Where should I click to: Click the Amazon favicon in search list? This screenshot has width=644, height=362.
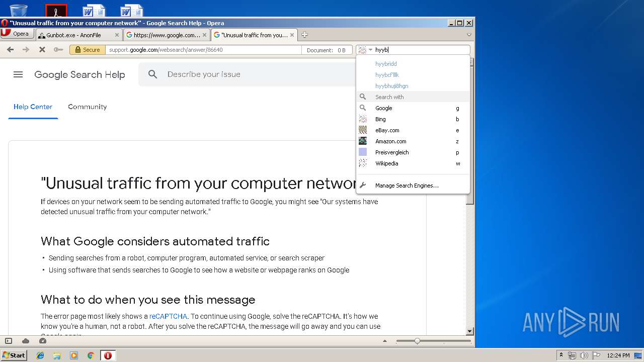point(363,141)
